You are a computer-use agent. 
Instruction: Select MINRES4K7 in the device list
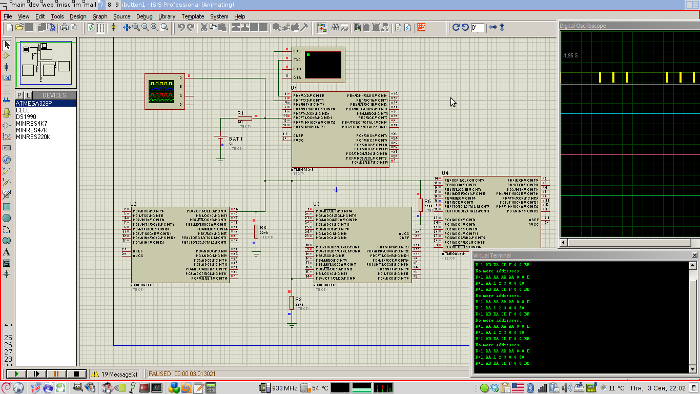31,124
